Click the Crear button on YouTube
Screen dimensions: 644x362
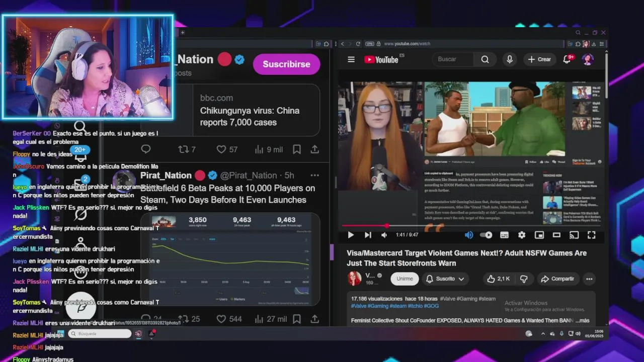(x=539, y=59)
